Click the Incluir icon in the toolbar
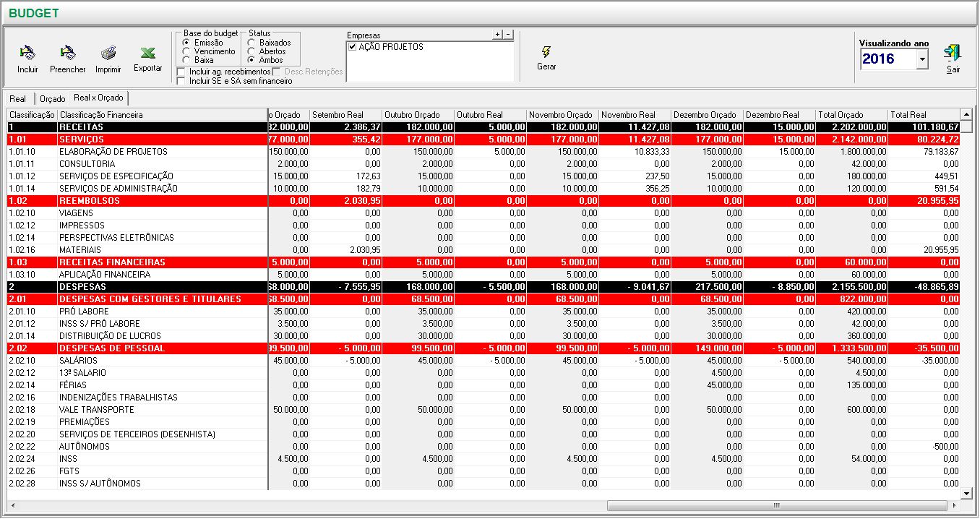 (27, 53)
